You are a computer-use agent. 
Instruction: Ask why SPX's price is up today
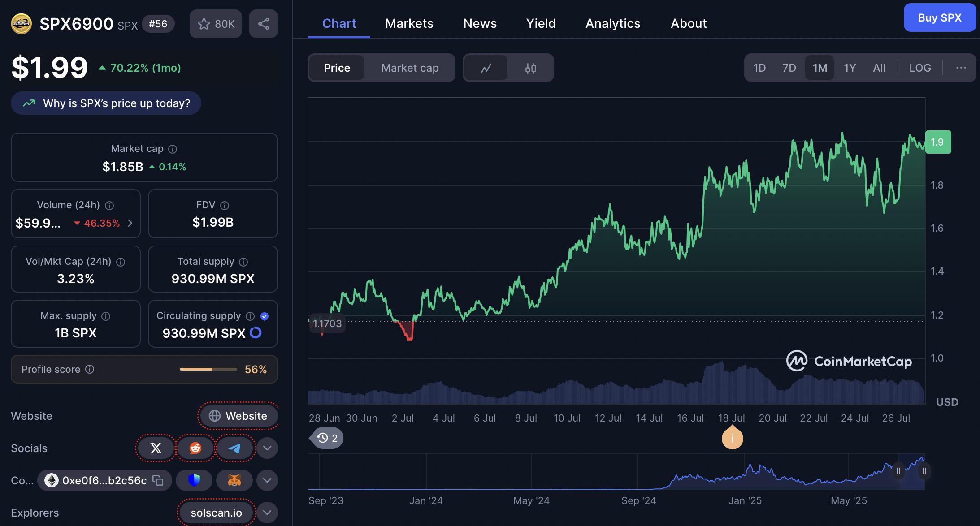[106, 103]
